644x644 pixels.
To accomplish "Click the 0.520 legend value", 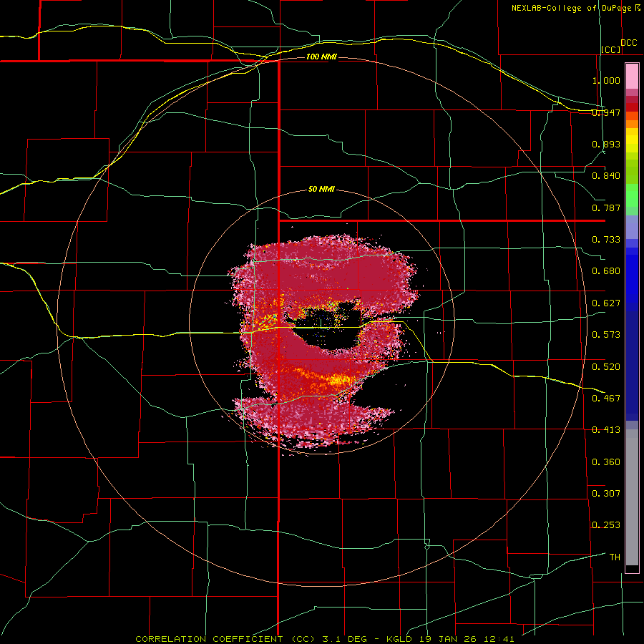I will click(606, 367).
